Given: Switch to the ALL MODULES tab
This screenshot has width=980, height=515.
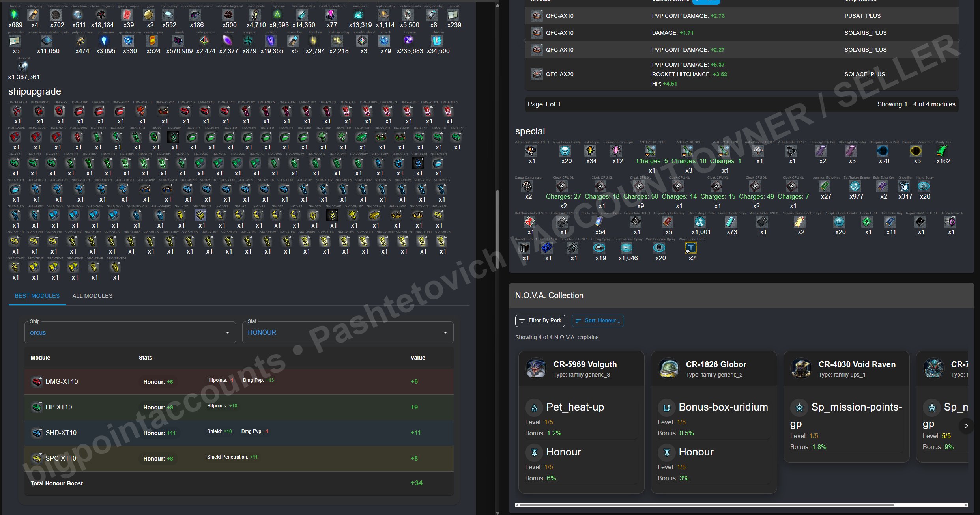Looking at the screenshot, I should [92, 296].
